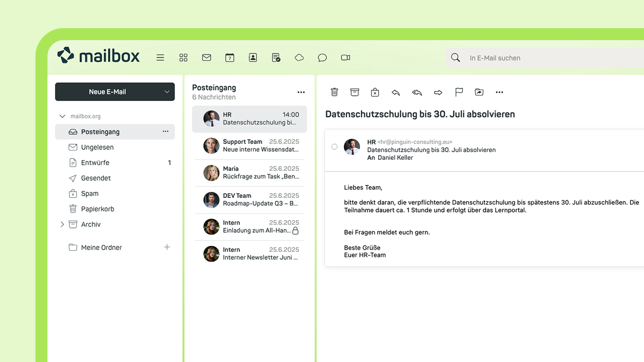Delete the email using the trash icon
The height and width of the screenshot is (362, 644).
pos(334,92)
